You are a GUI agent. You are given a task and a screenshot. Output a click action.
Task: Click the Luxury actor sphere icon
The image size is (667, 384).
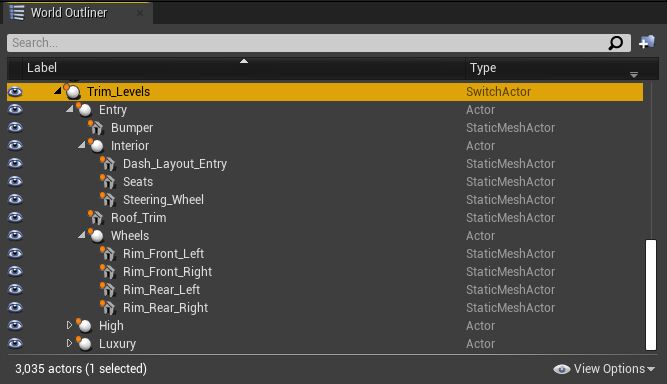tap(84, 344)
